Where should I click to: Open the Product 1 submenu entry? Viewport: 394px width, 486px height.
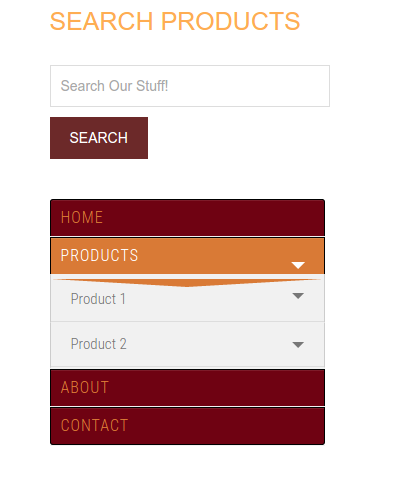187,299
